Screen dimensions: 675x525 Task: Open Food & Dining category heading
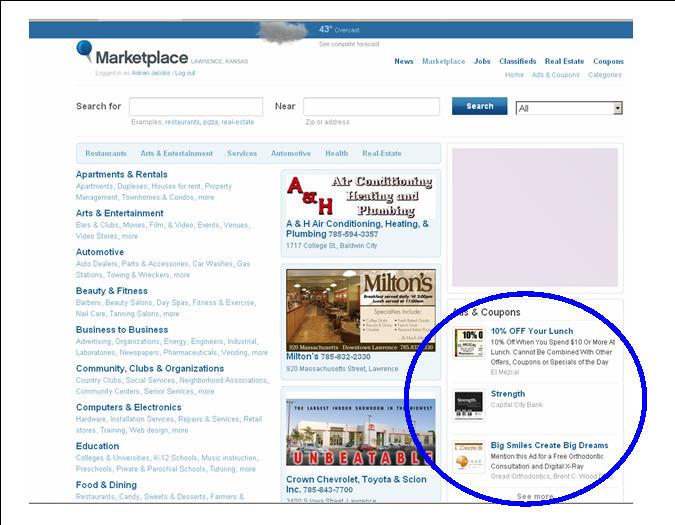point(106,485)
